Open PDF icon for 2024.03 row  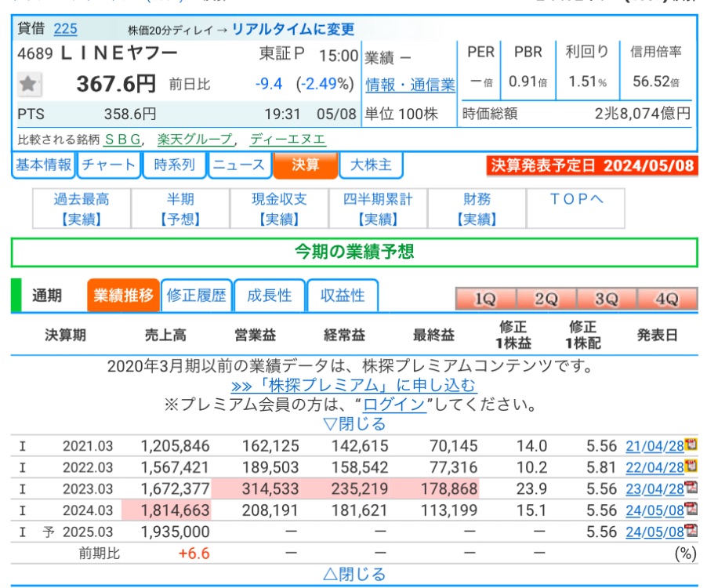coord(691,509)
